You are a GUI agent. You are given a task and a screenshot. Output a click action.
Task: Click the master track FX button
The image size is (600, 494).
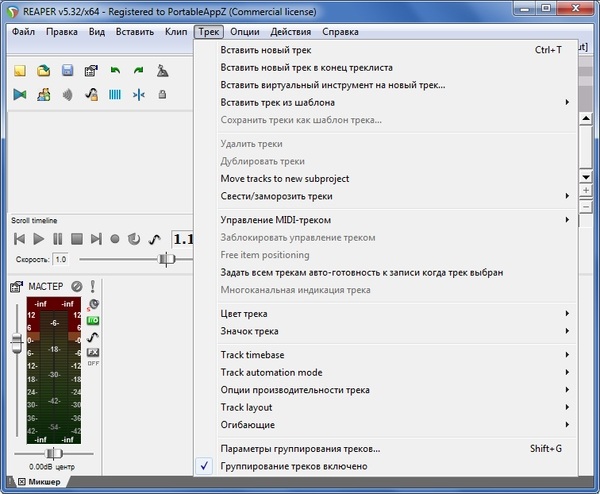(x=93, y=353)
